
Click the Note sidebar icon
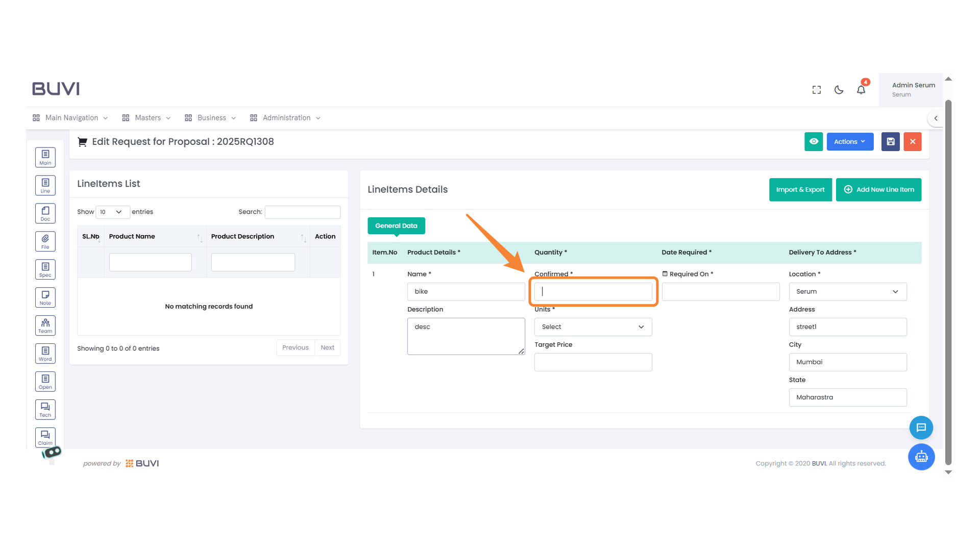coord(45,297)
